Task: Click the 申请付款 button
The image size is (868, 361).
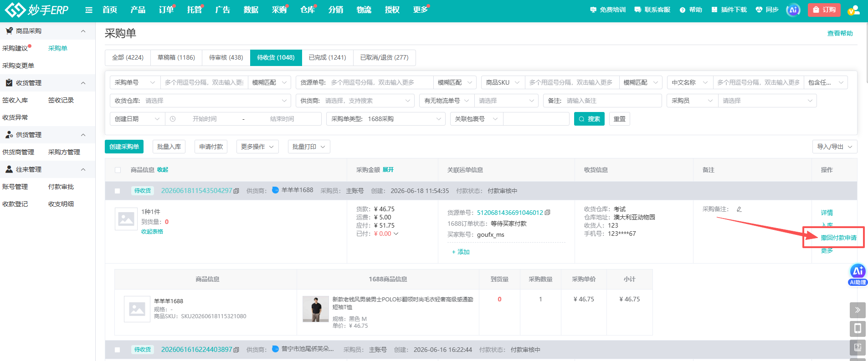Action: [x=211, y=147]
